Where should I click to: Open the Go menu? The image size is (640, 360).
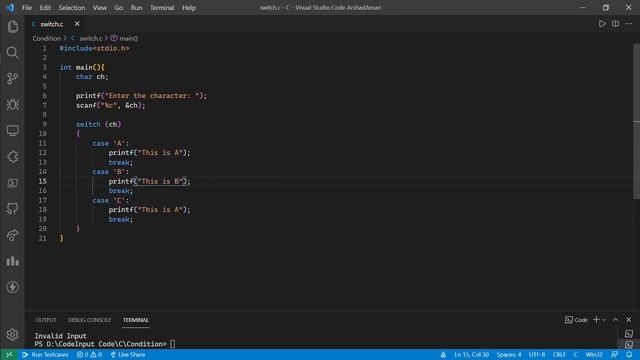pos(119,8)
